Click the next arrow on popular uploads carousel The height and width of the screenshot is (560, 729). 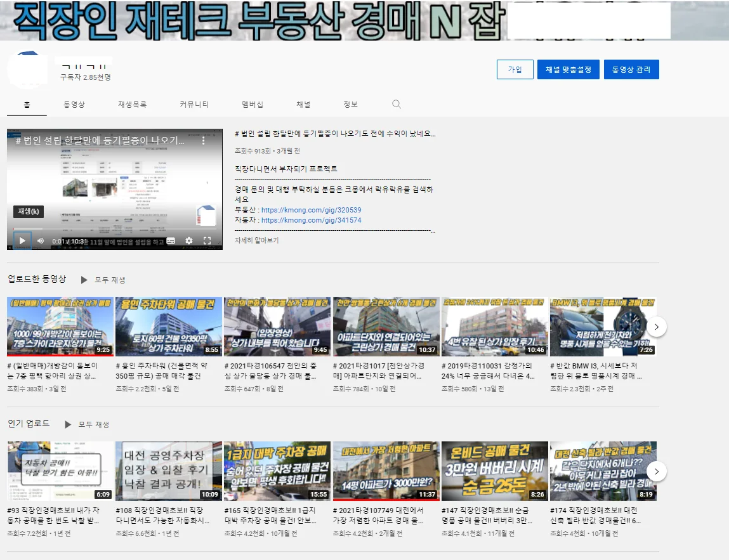(x=657, y=472)
